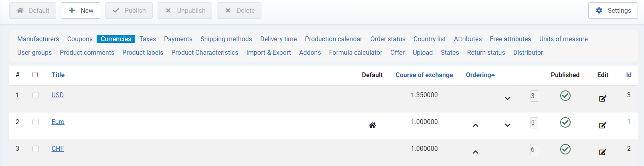Select the USD row checkbox
The image size is (644, 166).
pyautogui.click(x=36, y=95)
